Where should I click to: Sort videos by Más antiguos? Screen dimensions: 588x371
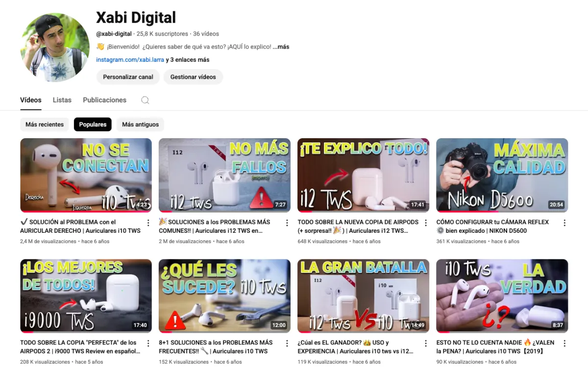point(140,124)
